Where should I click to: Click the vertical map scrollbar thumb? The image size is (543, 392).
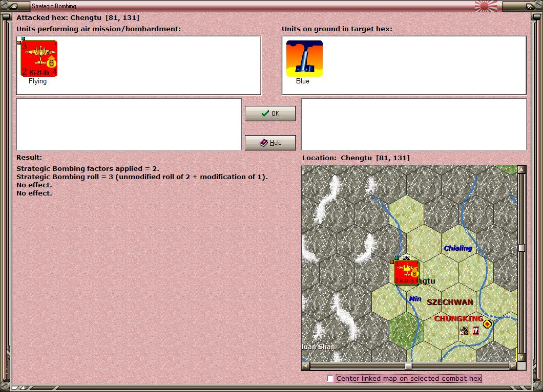(521, 248)
